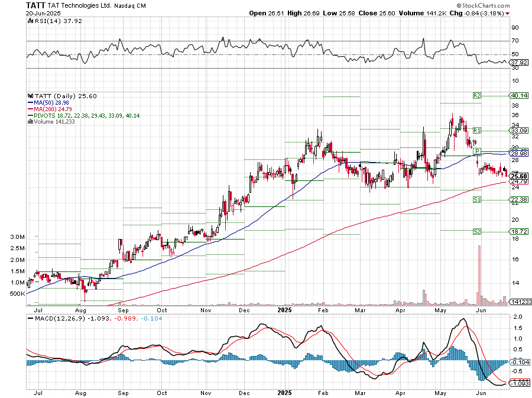Click the TATT ticker symbol title
This screenshot has width=532, height=398.
(35, 6)
